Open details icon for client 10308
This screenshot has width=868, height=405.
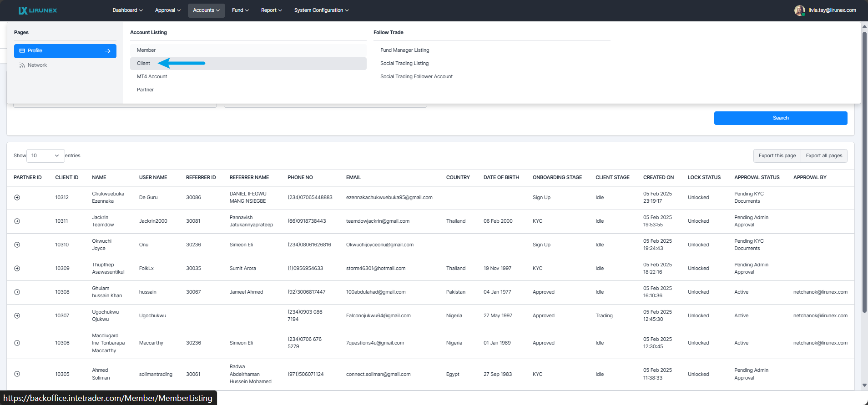[x=17, y=292]
